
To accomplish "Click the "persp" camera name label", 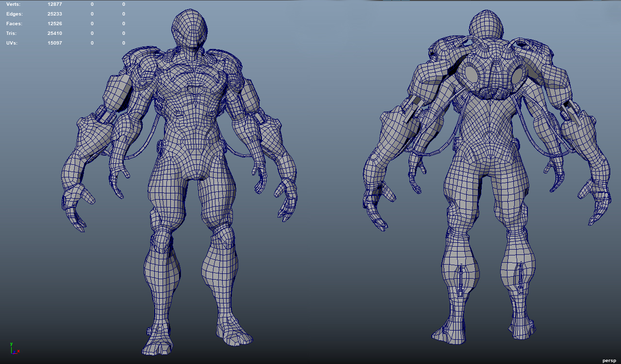I will tap(609, 361).
